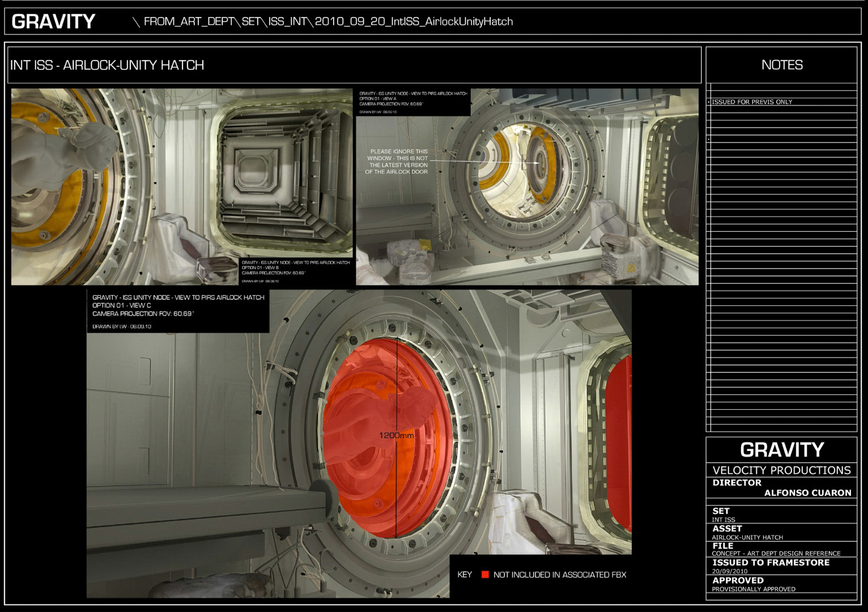Click the ASSET field label
Viewport: 868px width, 612px height.
click(x=727, y=528)
